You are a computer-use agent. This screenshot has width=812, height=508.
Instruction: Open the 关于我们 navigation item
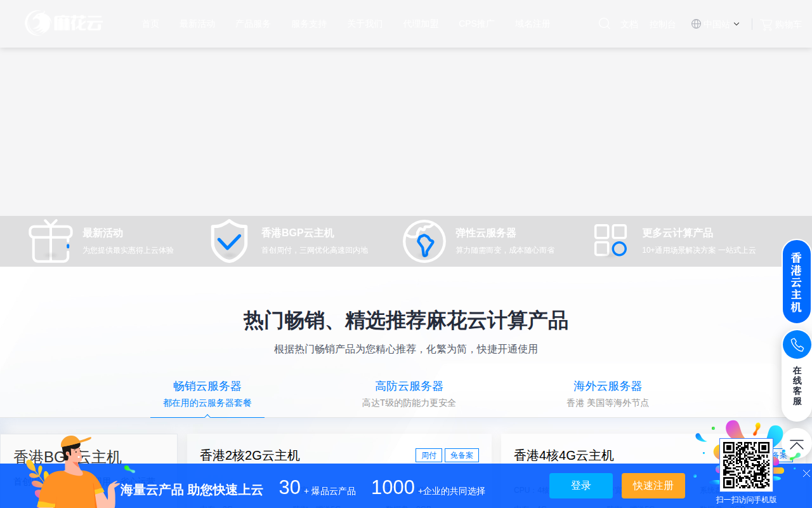coord(365,24)
